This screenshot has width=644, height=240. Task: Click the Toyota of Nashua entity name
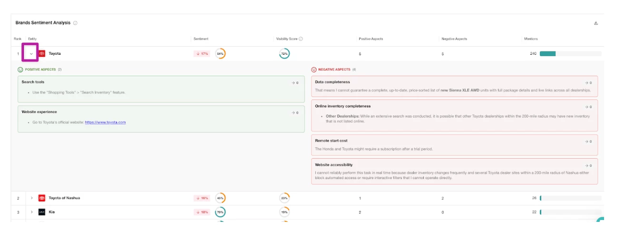(x=64, y=198)
